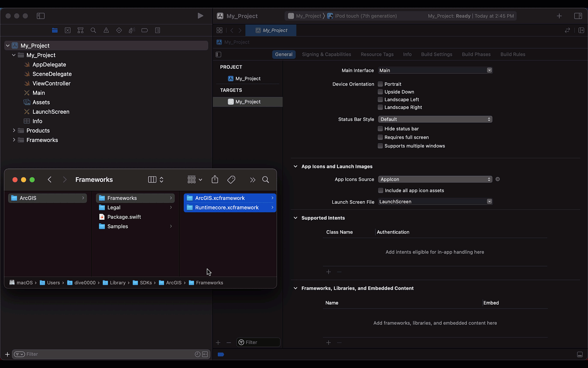The height and width of the screenshot is (368, 588).
Task: Toggle the left navigator sidebar visibility
Action: (x=40, y=16)
